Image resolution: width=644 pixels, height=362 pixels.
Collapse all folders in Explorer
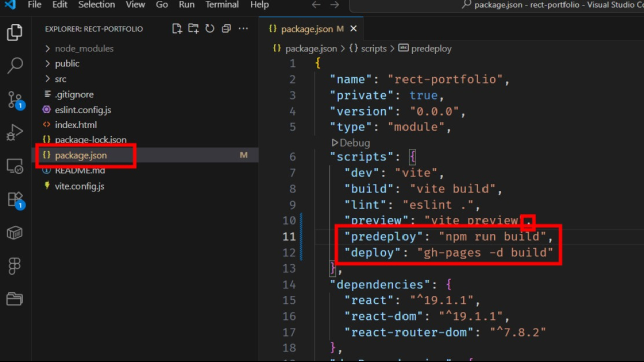(x=226, y=29)
